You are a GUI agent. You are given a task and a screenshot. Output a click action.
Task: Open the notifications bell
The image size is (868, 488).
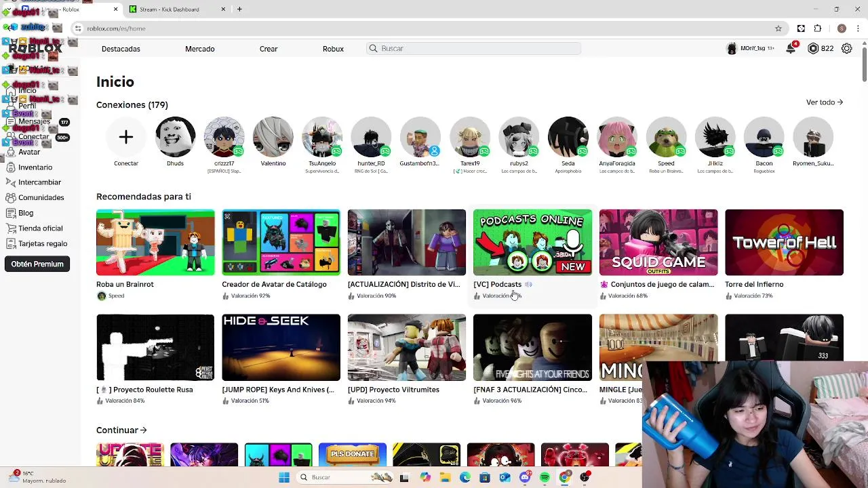pos(791,49)
